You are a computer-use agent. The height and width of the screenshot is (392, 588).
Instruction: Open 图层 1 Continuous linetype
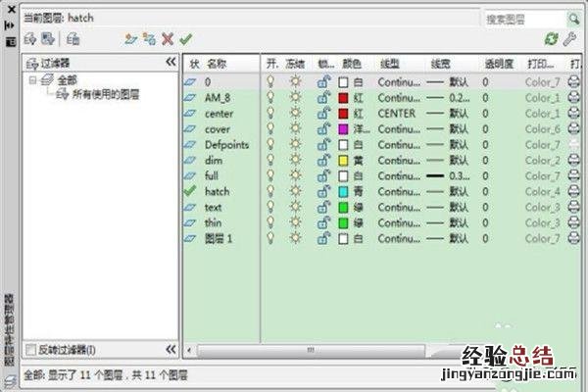(399, 238)
